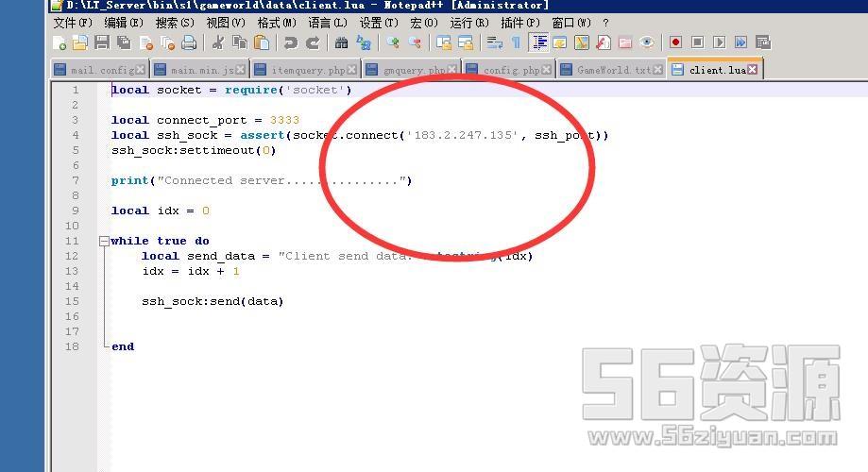This screenshot has width=868, height=472.
Task: Play back the recorded macro
Action: click(x=719, y=42)
